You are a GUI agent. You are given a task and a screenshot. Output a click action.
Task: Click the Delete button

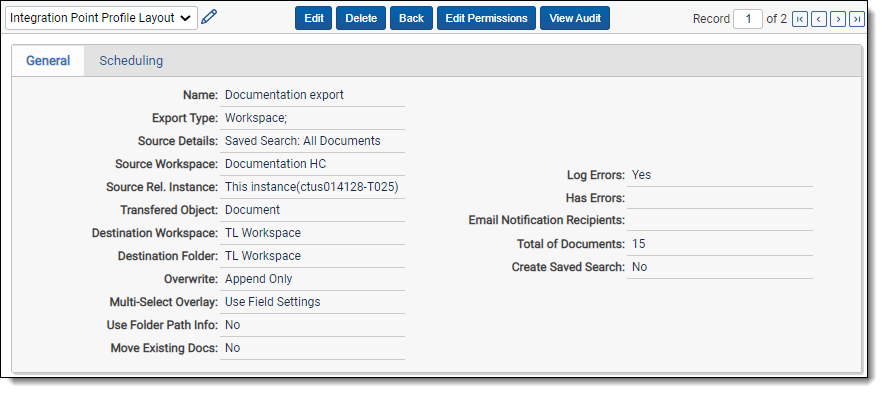tap(361, 18)
